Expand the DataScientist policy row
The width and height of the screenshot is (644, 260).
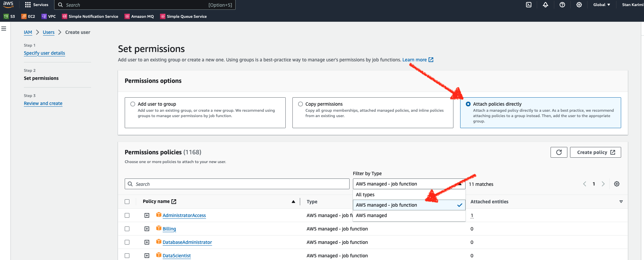coord(147,256)
